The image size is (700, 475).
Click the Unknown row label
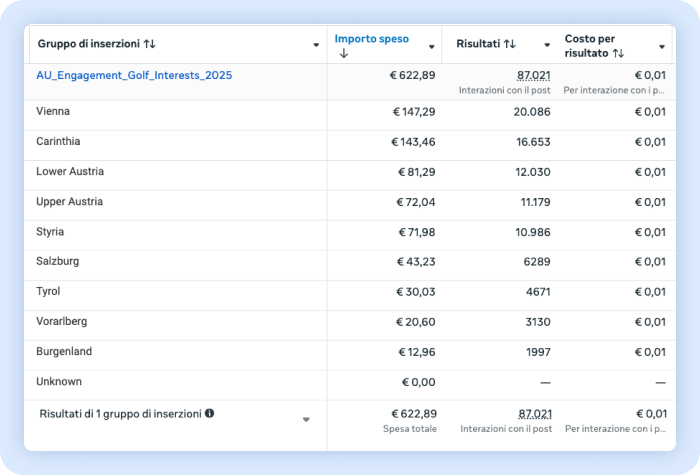pyautogui.click(x=59, y=381)
